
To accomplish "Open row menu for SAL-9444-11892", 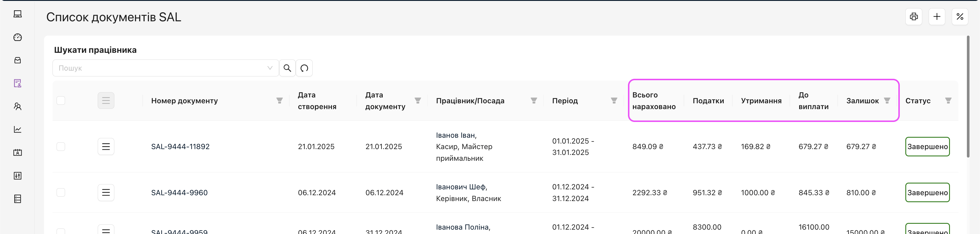I will [106, 146].
